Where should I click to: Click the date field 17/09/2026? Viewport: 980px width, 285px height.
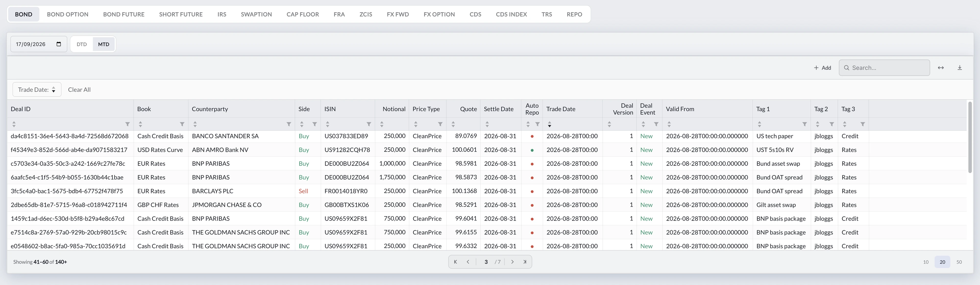pos(39,44)
